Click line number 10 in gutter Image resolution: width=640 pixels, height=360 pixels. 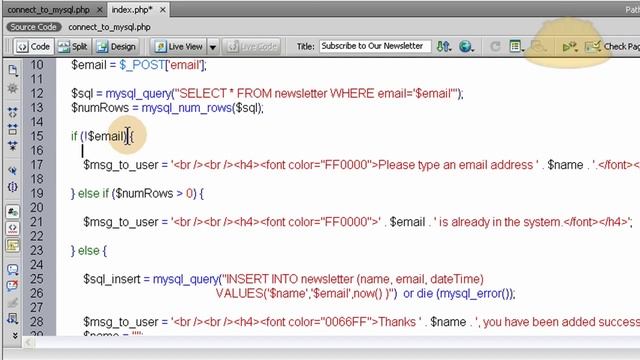point(37,65)
